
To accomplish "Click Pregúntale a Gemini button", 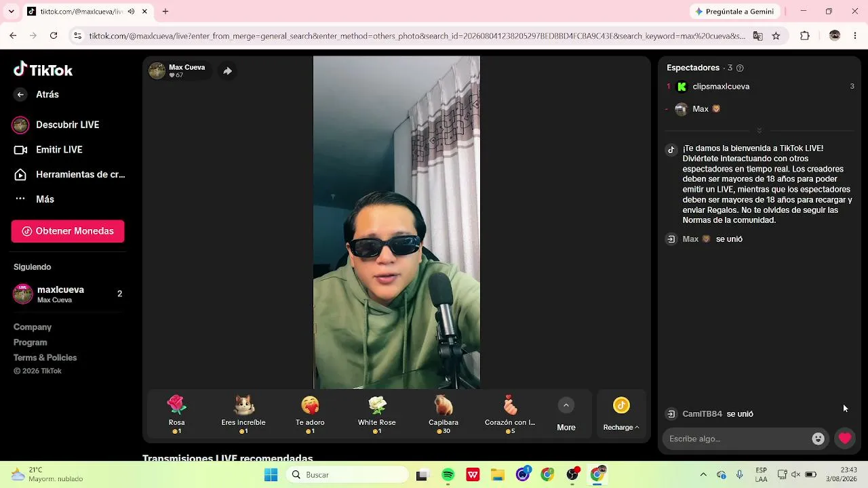I will [734, 12].
